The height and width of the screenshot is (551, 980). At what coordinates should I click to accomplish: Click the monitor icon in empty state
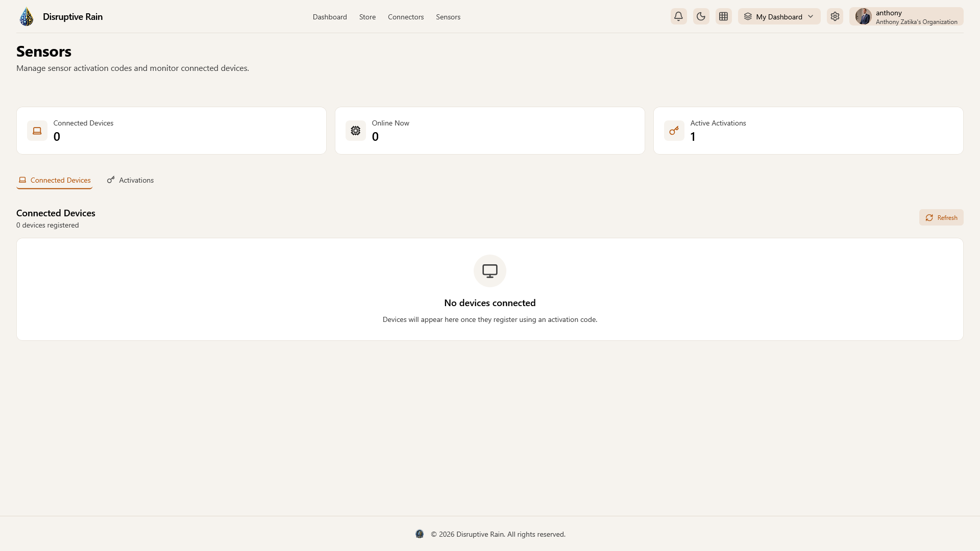(489, 271)
